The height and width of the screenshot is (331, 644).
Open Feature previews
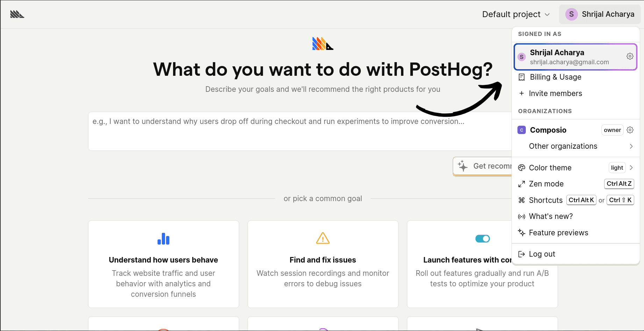click(x=575, y=233)
